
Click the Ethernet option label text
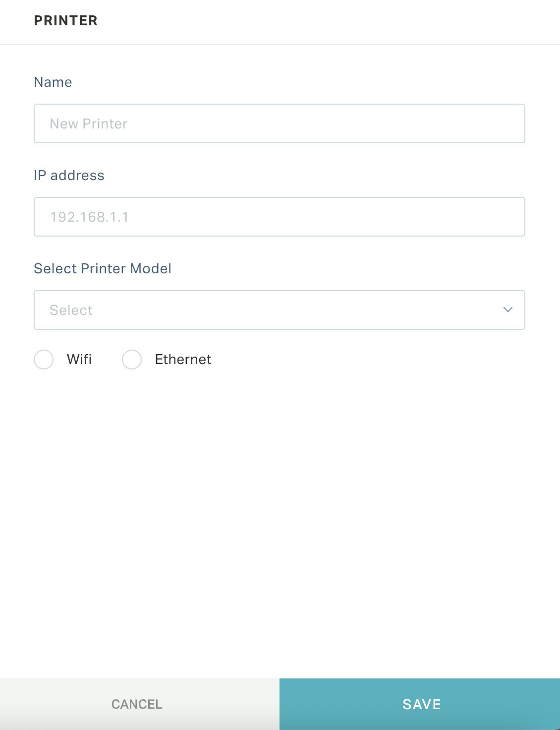(183, 359)
